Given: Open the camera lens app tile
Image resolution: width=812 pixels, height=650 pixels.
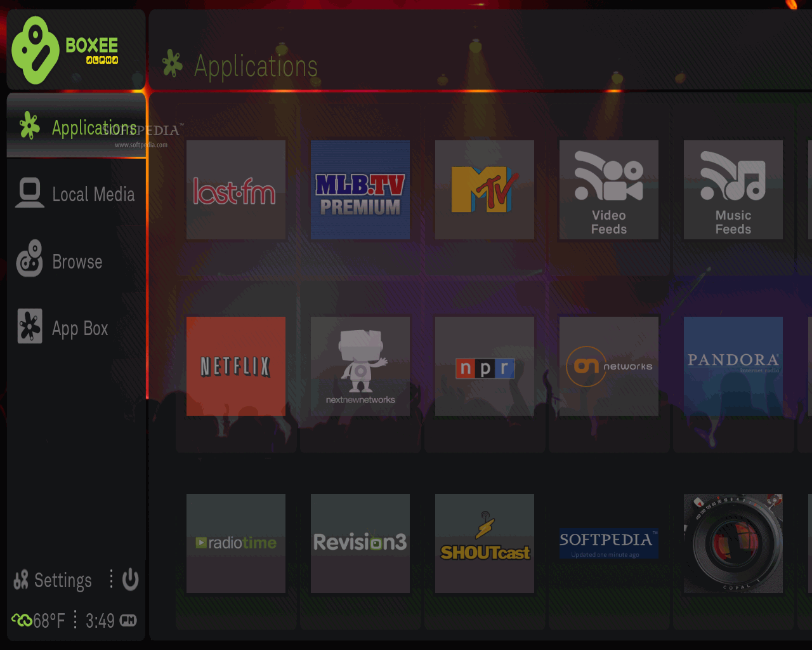Looking at the screenshot, I should (733, 543).
